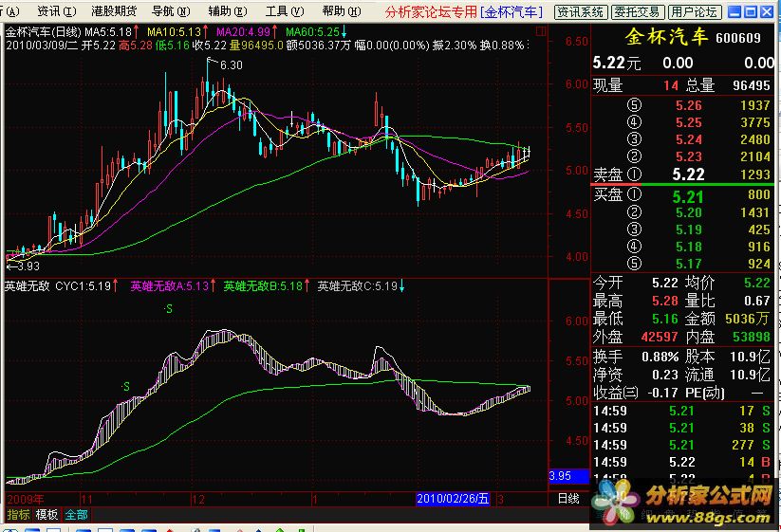The height and width of the screenshot is (532, 781).
Task: Click the 内盘 value 53898
Action: [x=752, y=338]
